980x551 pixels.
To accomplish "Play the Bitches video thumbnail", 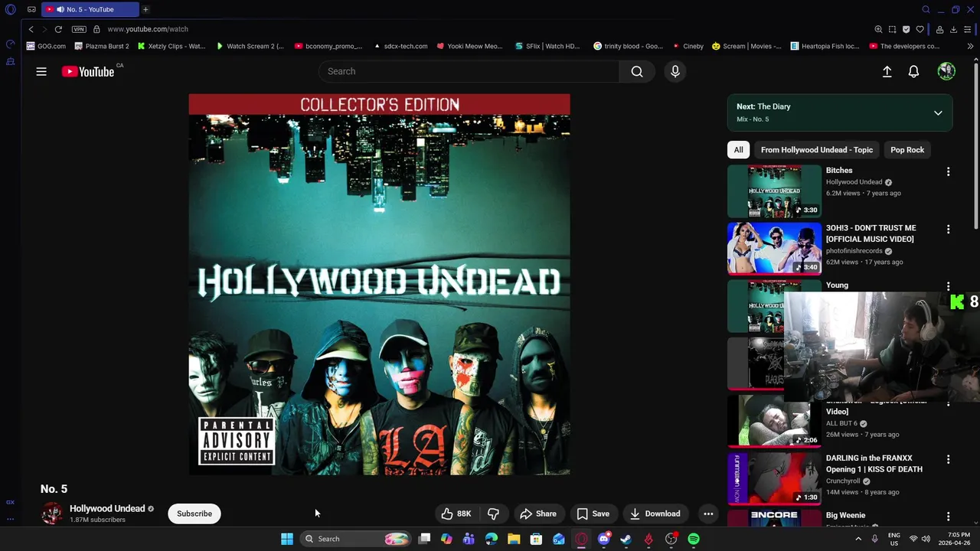I will 774,191.
